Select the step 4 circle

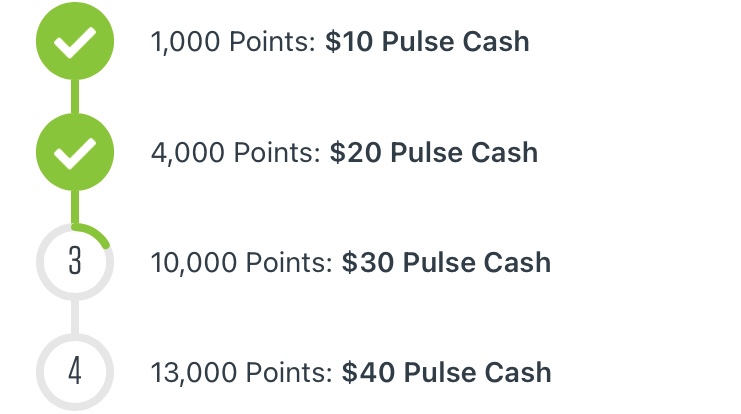click(75, 372)
